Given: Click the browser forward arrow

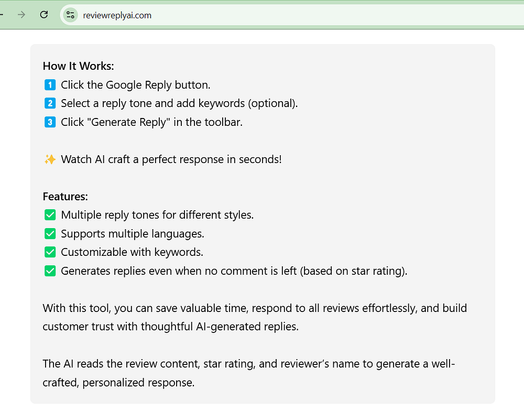Looking at the screenshot, I should click(21, 15).
